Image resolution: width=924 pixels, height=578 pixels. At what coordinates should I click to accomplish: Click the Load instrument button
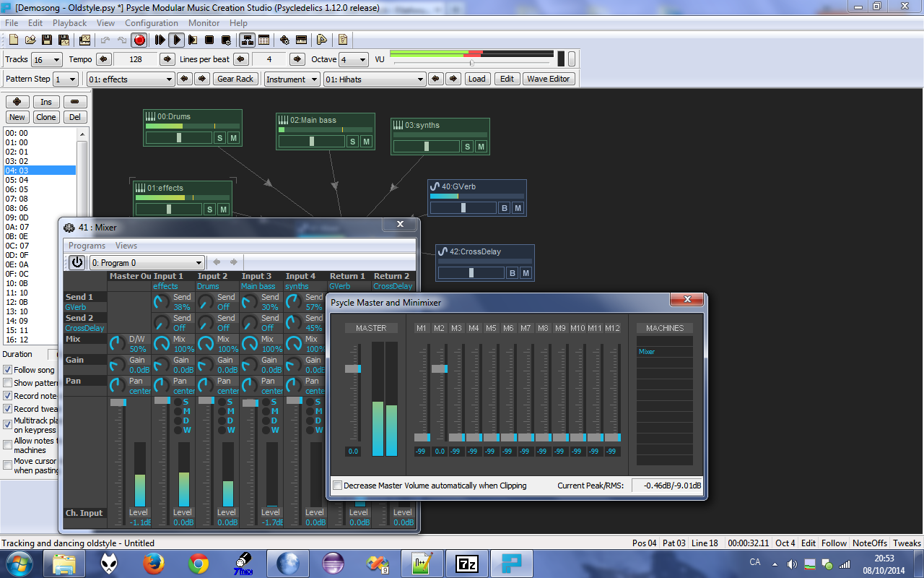pos(476,79)
